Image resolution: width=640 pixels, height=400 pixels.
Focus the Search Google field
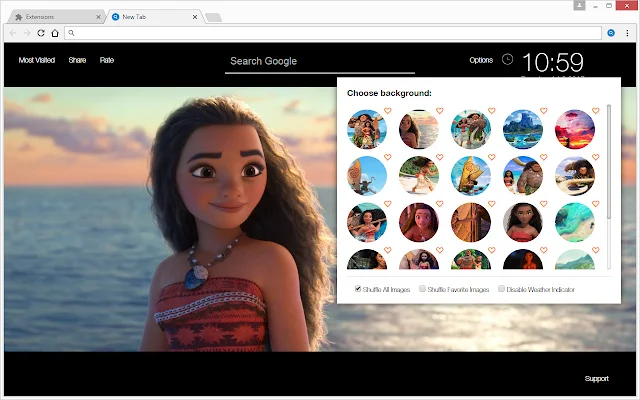tap(320, 61)
